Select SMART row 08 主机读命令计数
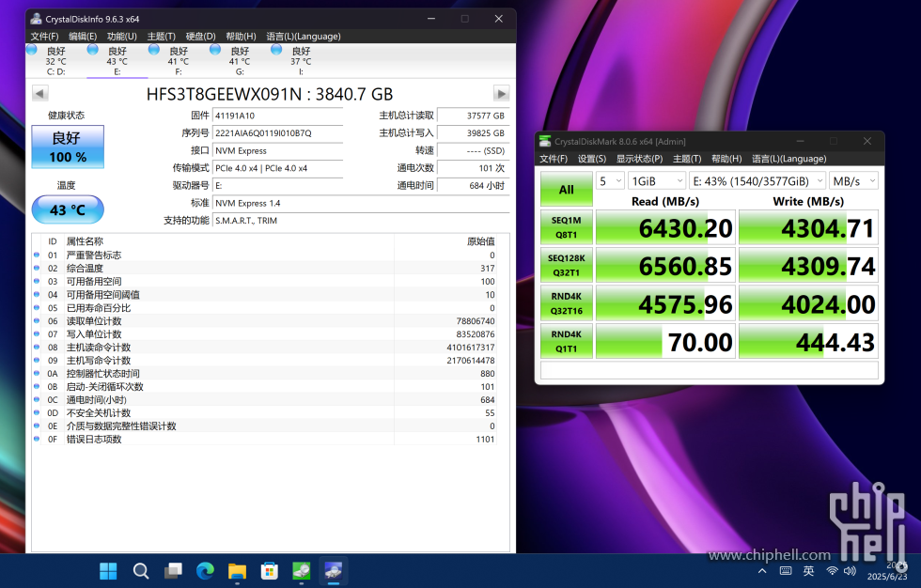921x588 pixels. pyautogui.click(x=264, y=348)
